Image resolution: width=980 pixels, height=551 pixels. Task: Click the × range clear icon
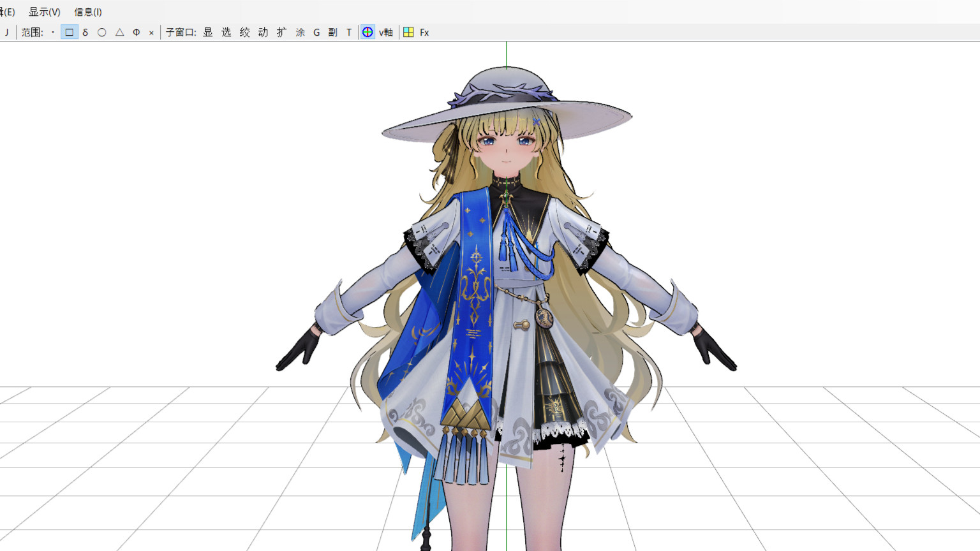(x=151, y=33)
